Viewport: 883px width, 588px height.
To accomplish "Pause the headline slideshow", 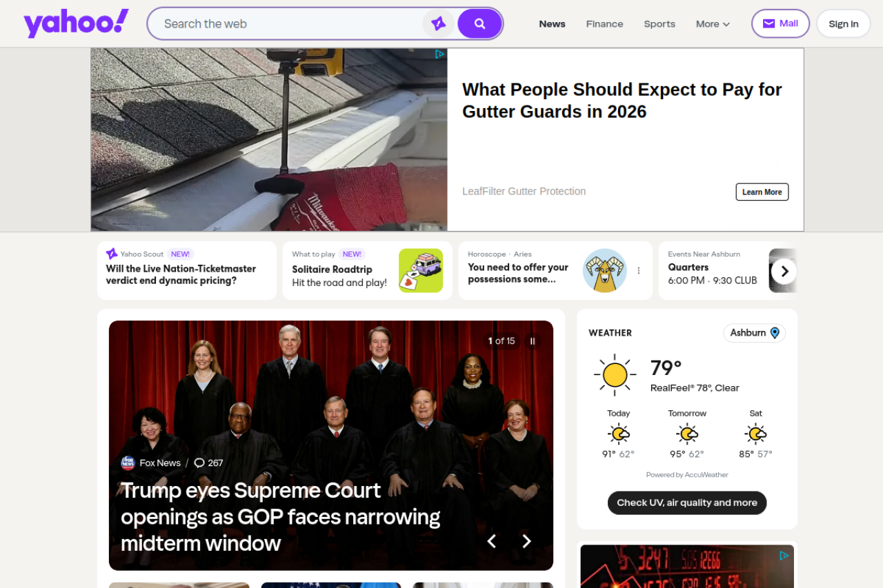I will 533,341.
